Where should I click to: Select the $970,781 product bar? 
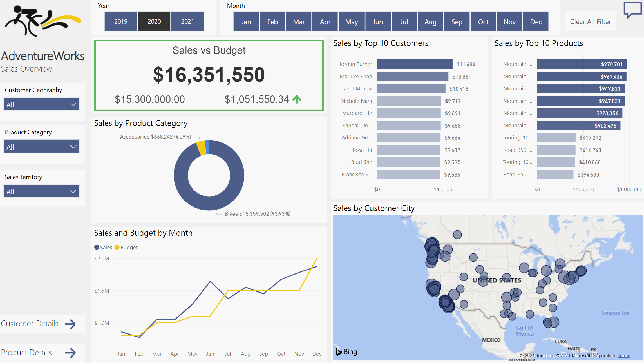[582, 64]
